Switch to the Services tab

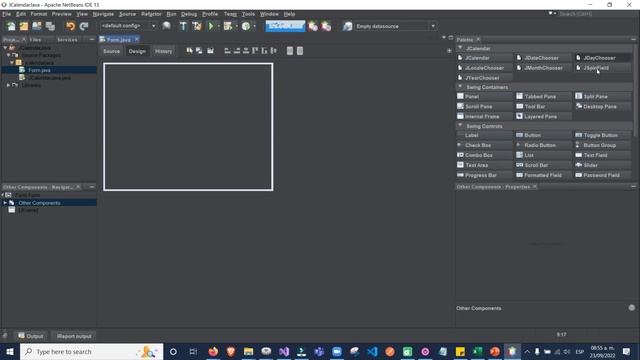[67, 40]
